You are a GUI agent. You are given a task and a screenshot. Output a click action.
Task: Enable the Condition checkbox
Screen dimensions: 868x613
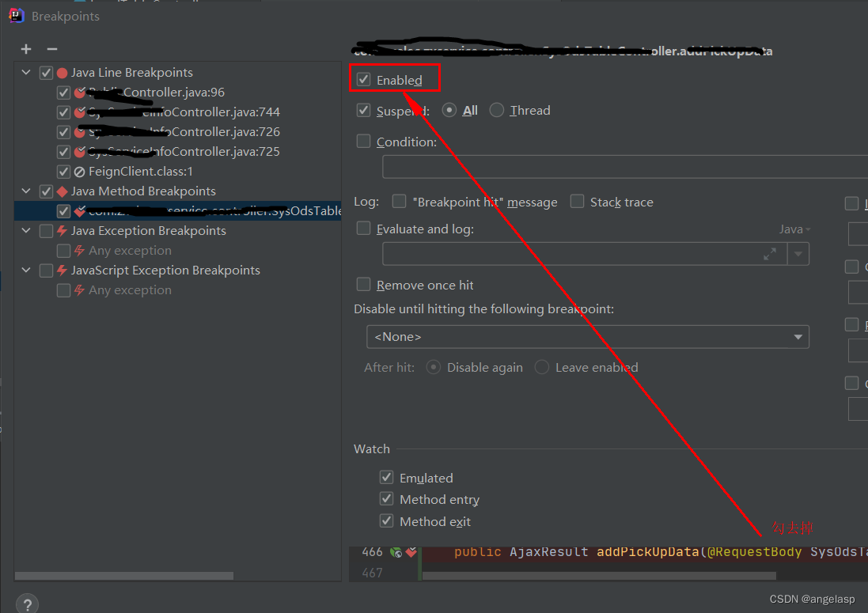pyautogui.click(x=363, y=141)
